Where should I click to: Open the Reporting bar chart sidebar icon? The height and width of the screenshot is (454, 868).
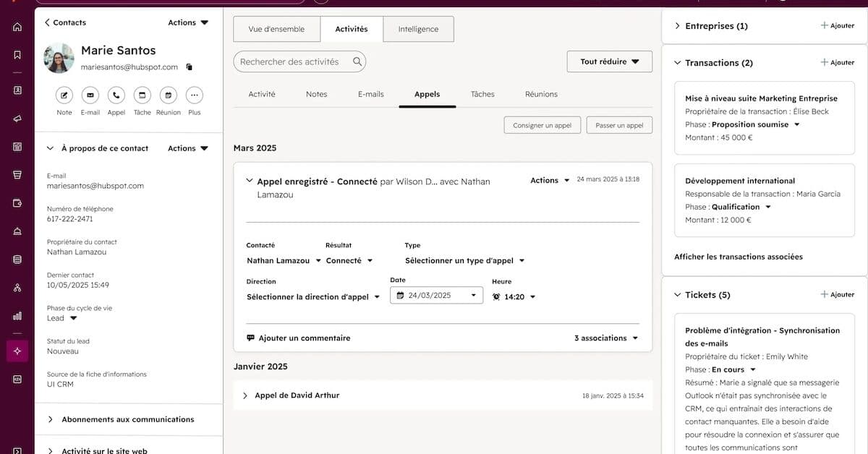tap(17, 316)
